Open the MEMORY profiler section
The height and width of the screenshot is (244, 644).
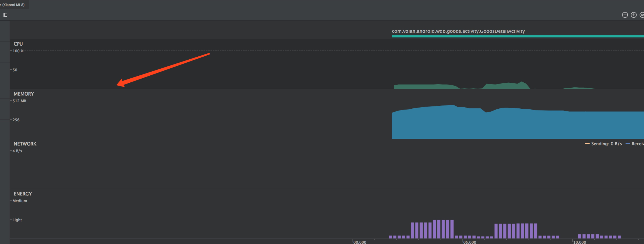(x=24, y=94)
